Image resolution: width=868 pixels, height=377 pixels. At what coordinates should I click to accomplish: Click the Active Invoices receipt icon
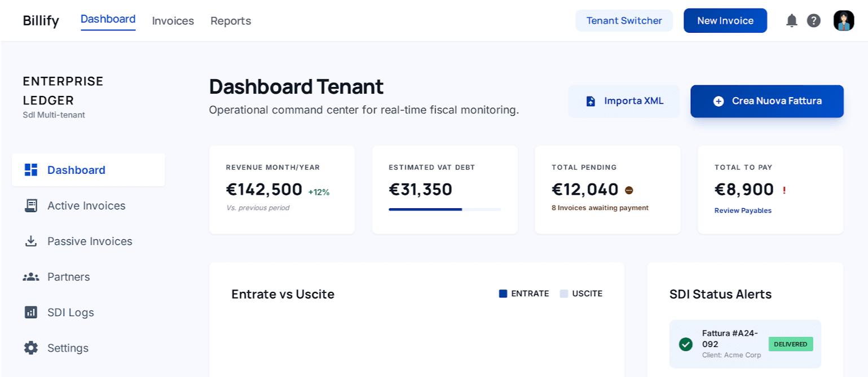click(31, 205)
